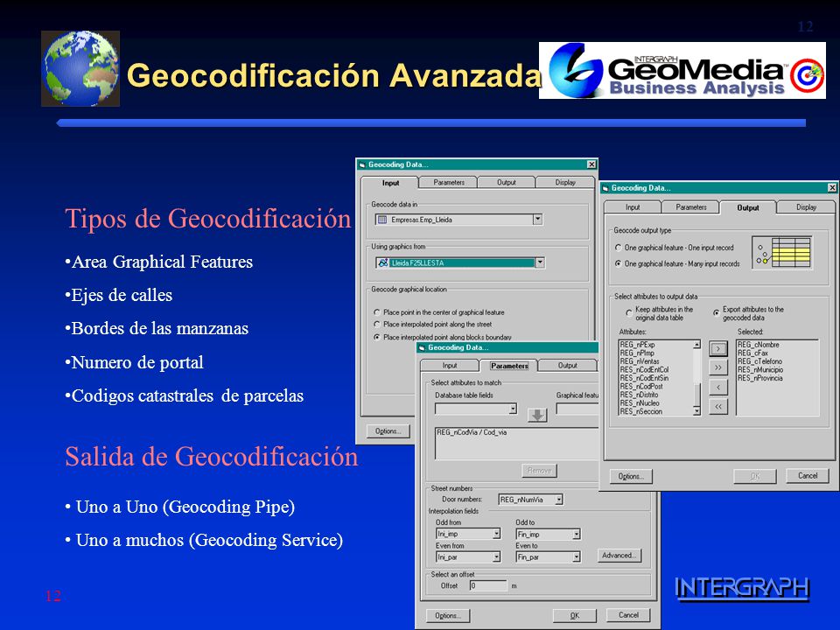Click the geocode output type preview image
840x630 pixels.
tap(782, 252)
